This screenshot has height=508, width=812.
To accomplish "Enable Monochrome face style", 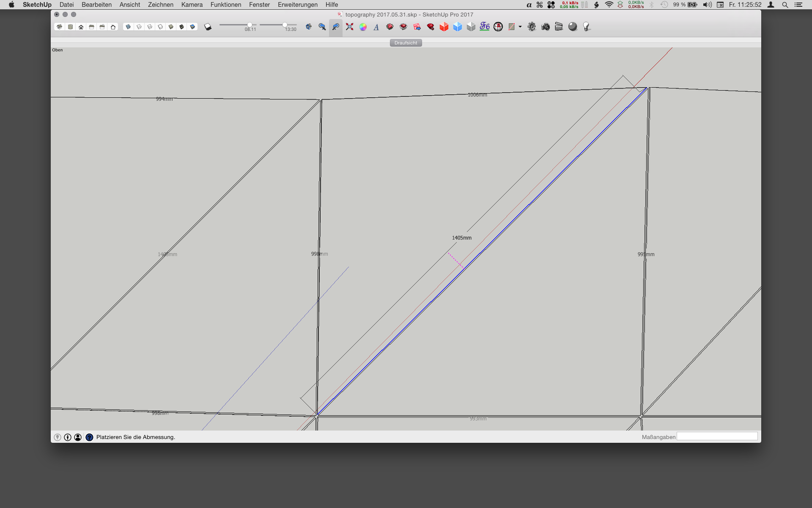I will [192, 27].
